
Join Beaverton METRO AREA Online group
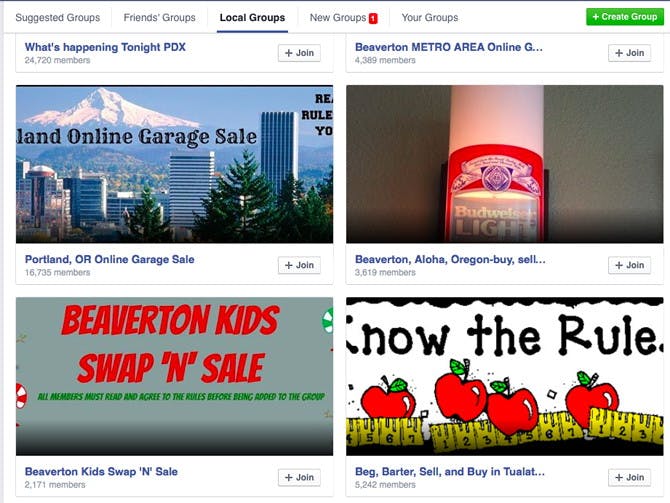click(629, 53)
